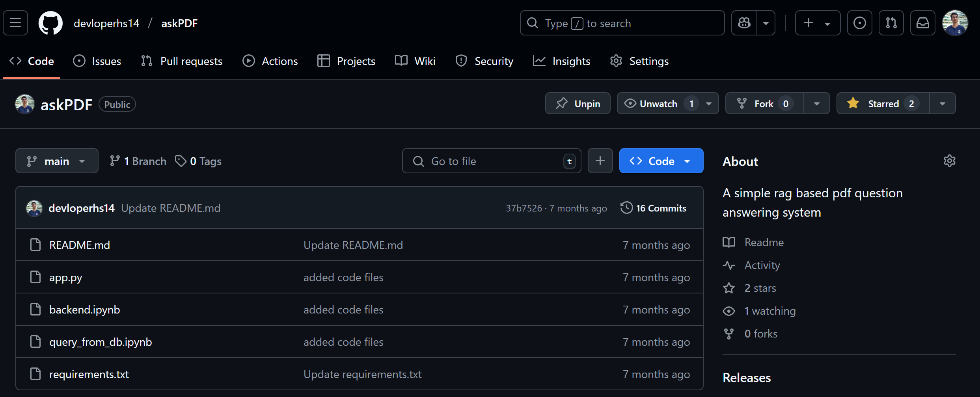Expand the blue Code dropdown button

(661, 161)
